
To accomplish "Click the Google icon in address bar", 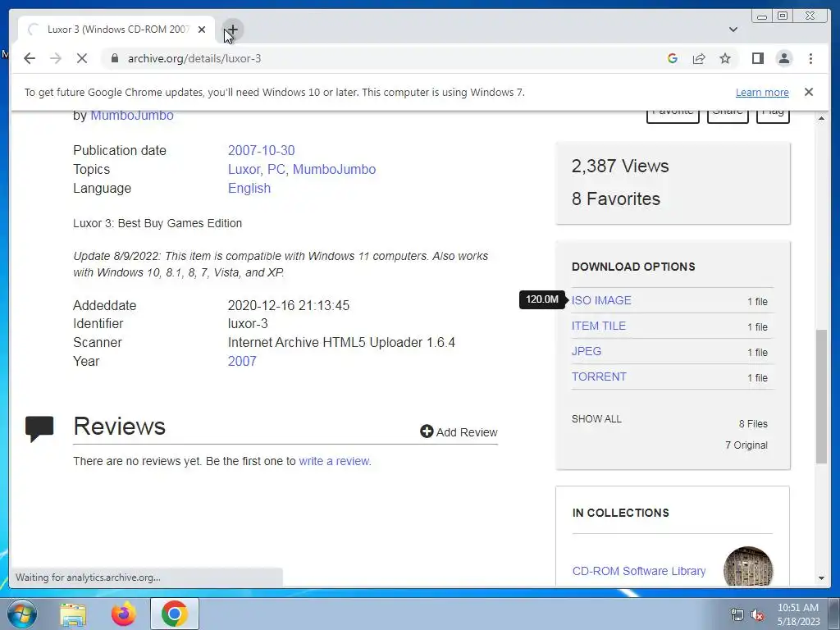I will tap(673, 58).
